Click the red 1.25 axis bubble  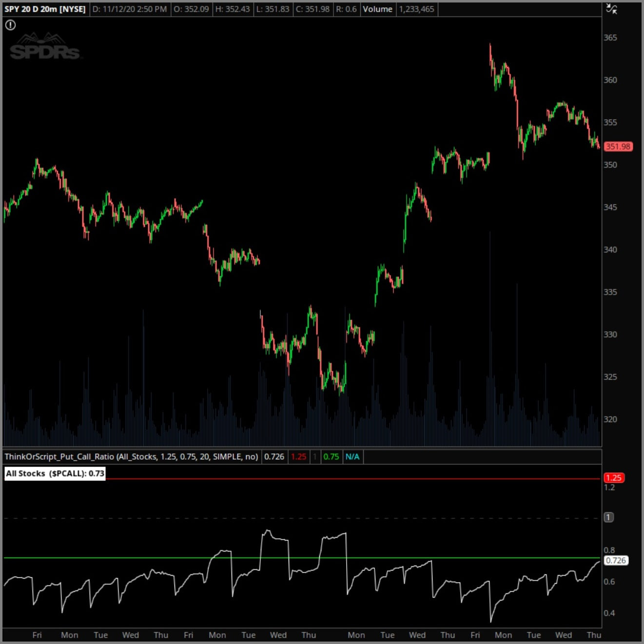click(614, 478)
